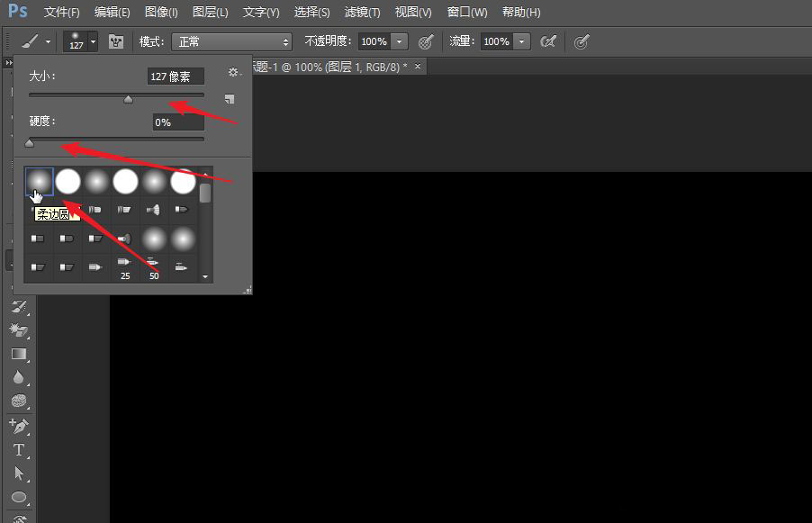This screenshot has width=812, height=523.
Task: Select the Horizontal Type tool
Action: pyautogui.click(x=19, y=449)
